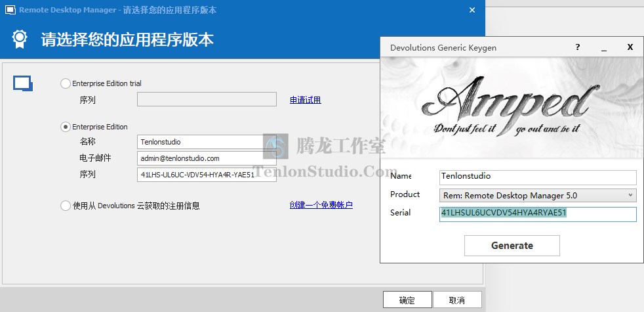
Task: Click the Amped banner image in keygen
Action: (512, 107)
